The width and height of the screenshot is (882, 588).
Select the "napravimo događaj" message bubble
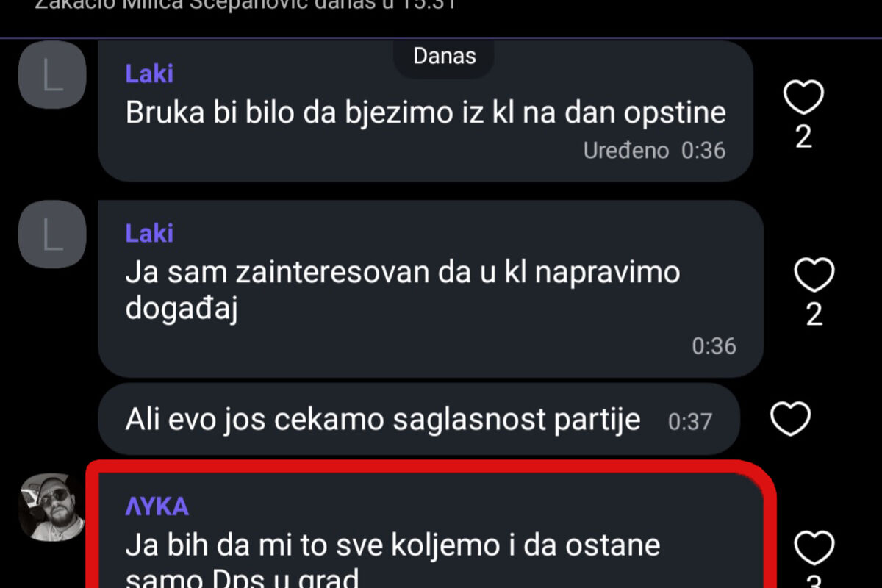(431, 289)
